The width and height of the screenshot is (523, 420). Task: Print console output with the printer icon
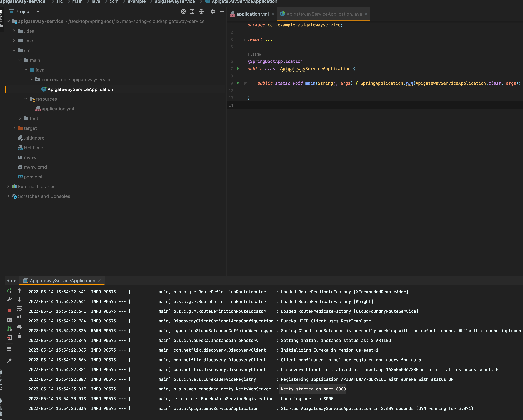click(x=19, y=327)
